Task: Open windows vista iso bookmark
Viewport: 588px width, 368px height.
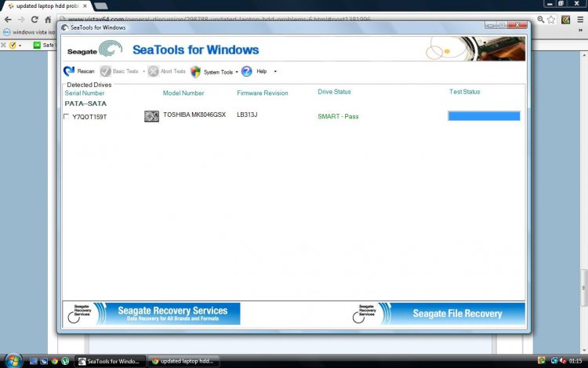Action: tap(29, 32)
